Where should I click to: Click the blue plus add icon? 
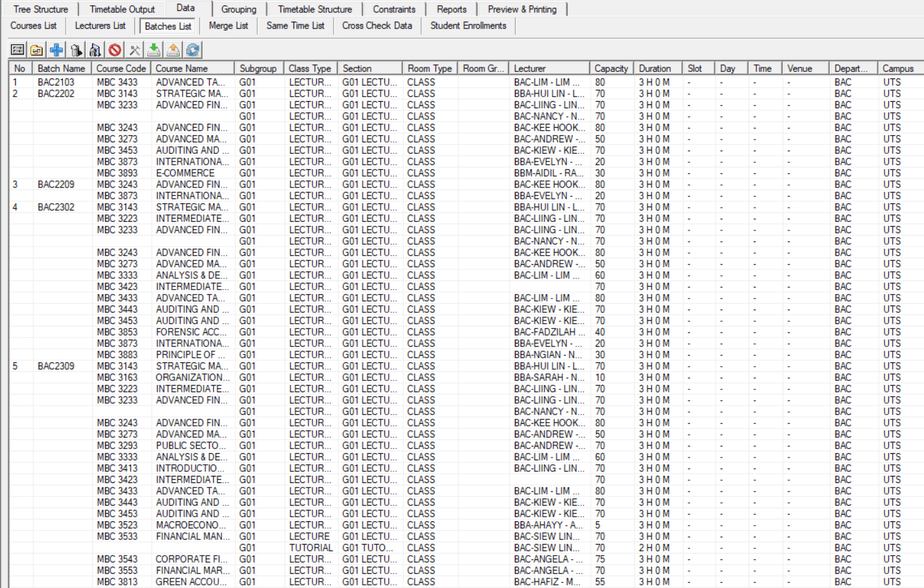[x=56, y=50]
